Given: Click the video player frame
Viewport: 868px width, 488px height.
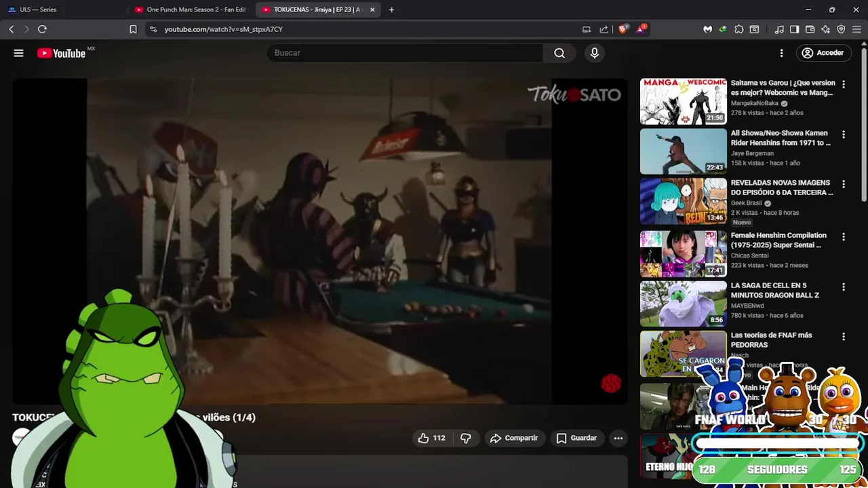Looking at the screenshot, I should click(x=319, y=241).
